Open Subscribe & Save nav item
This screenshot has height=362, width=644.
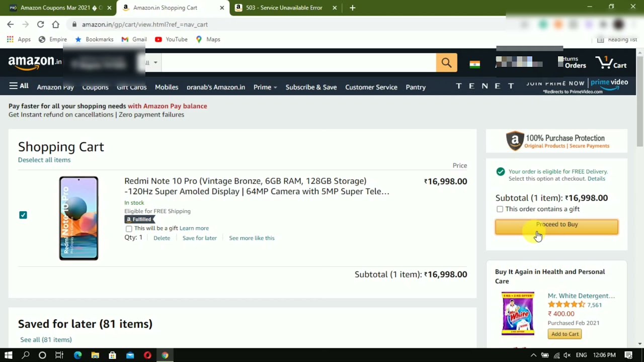(x=311, y=87)
